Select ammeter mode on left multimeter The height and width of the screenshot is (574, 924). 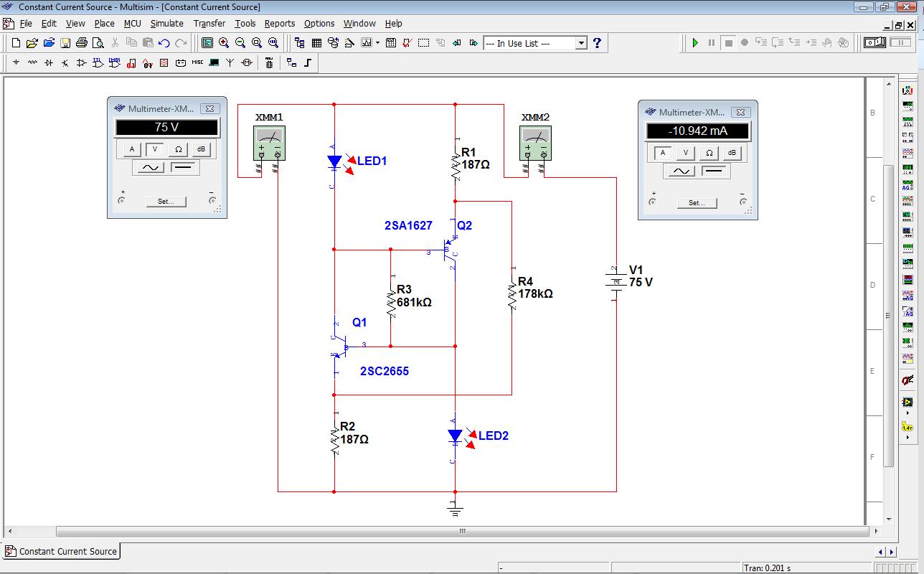pyautogui.click(x=131, y=149)
